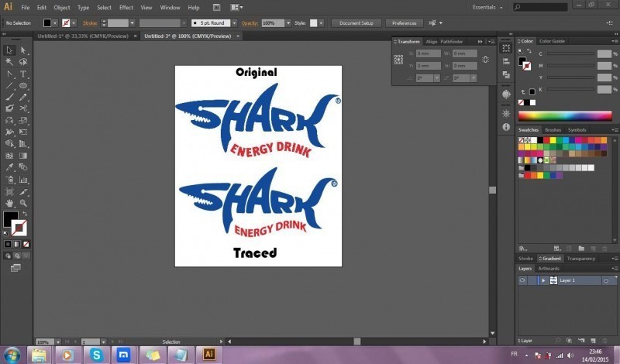Open Style dropdown arrow
This screenshot has width=620, height=364.
[321, 23]
